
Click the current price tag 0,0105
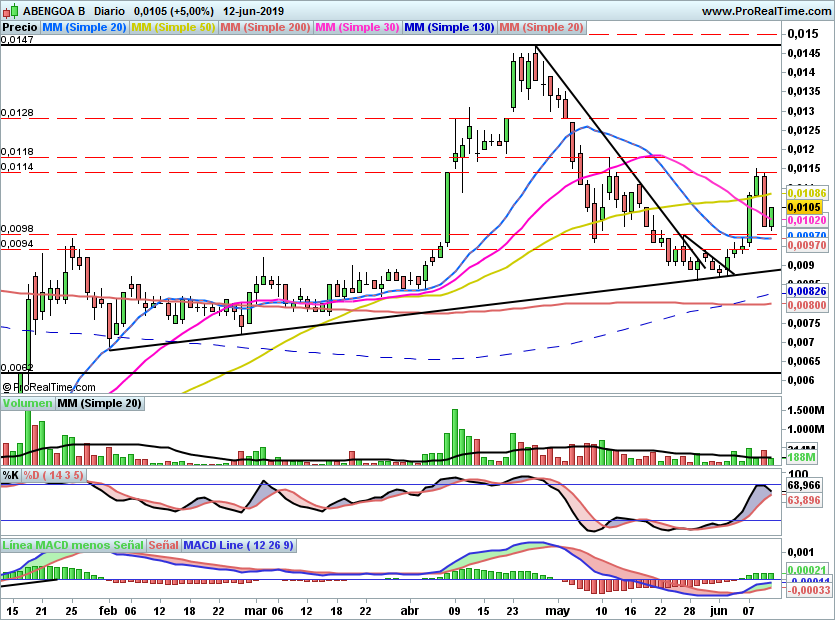click(x=805, y=207)
